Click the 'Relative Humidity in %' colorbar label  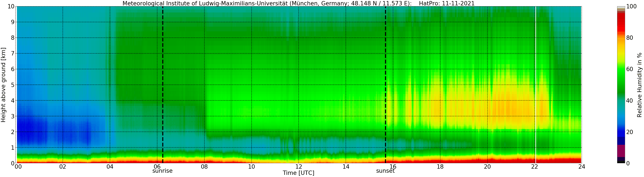point(639,85)
